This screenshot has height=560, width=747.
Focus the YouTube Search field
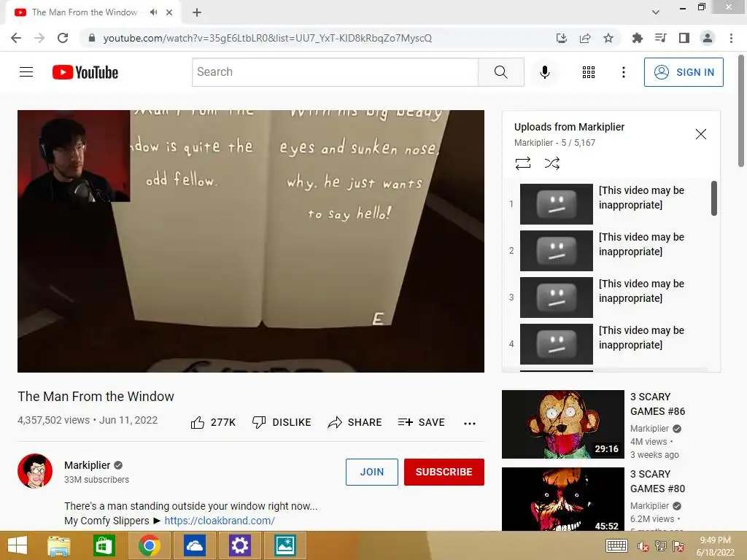tap(335, 72)
